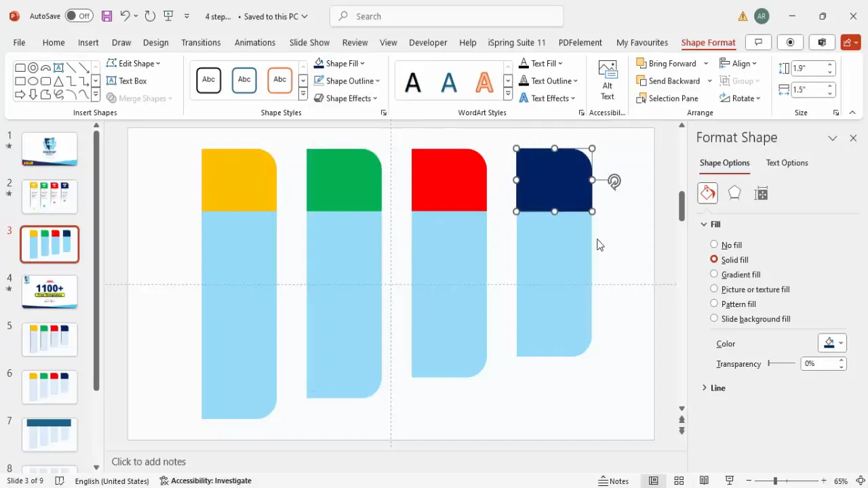Click the Undo arrow icon
The image size is (868, 488).
125,16
